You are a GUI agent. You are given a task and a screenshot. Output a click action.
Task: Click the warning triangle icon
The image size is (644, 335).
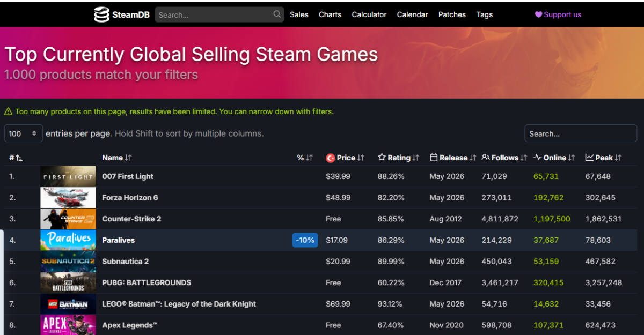click(x=8, y=111)
